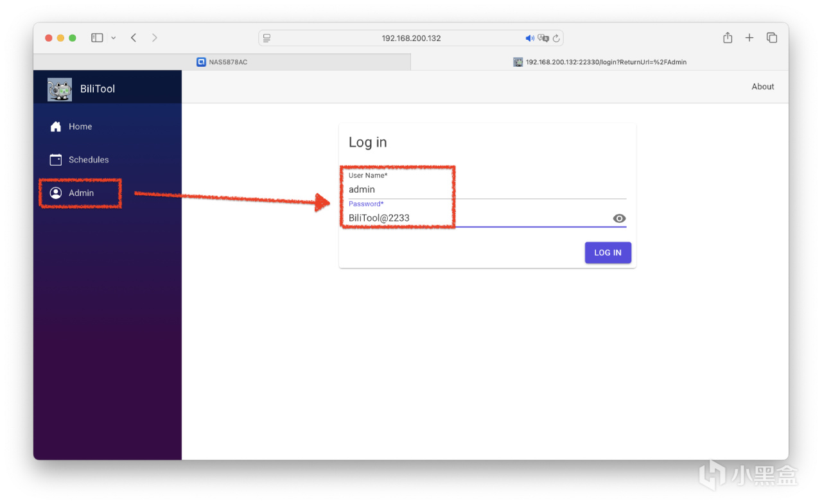Click the translate icon in address bar
This screenshot has height=504, width=822.
tap(543, 38)
